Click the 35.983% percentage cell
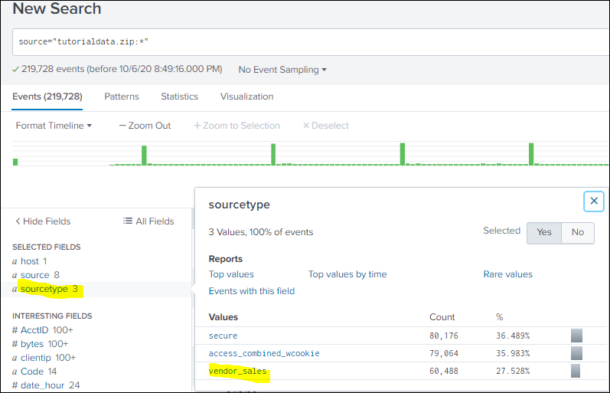Screen dimensions: 610x393 tap(513, 353)
